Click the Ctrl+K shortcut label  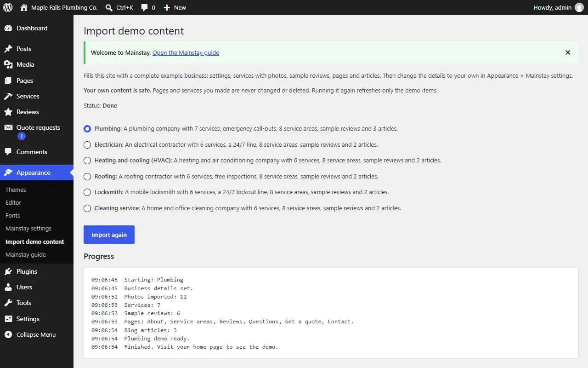(x=125, y=7)
